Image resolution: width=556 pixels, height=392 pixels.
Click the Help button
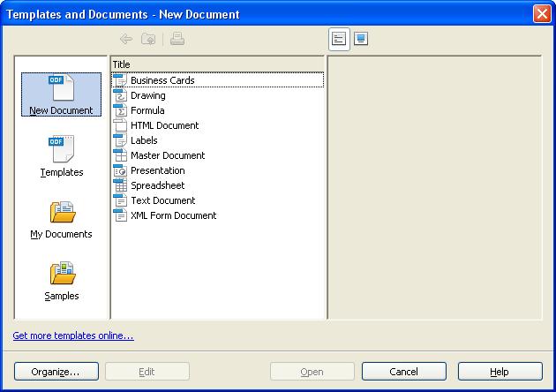tap(500, 372)
